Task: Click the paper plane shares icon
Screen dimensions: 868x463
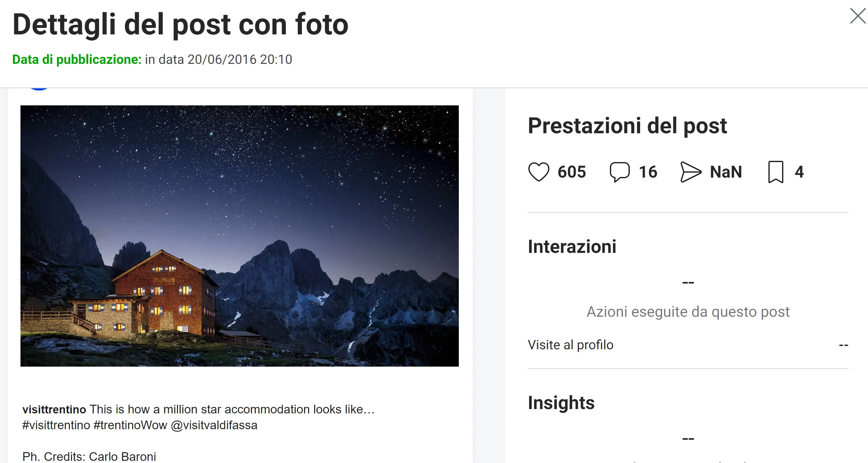Action: pos(691,172)
